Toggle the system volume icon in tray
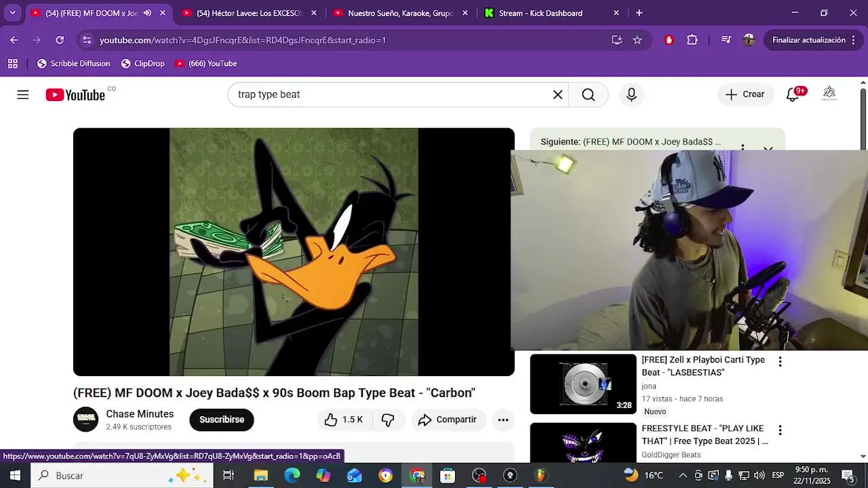Screen dimensions: 868x488 click(x=759, y=475)
